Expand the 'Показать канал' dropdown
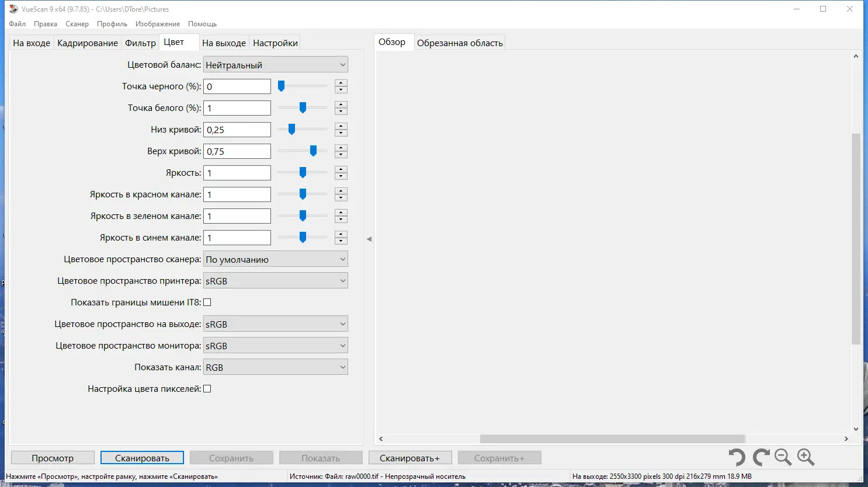 [276, 367]
